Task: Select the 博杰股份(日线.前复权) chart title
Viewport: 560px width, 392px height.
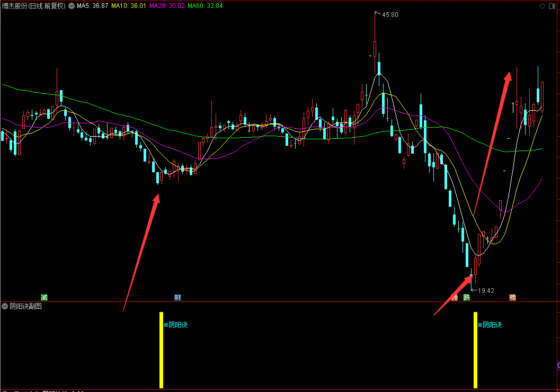Action: (x=34, y=6)
